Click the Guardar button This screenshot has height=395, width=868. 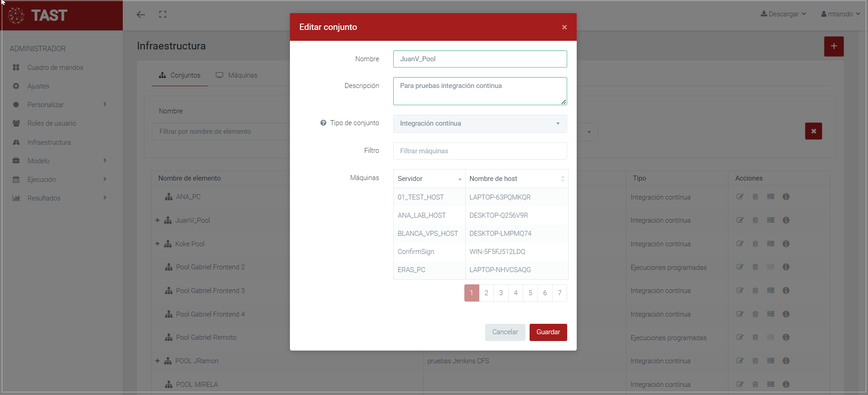(548, 332)
